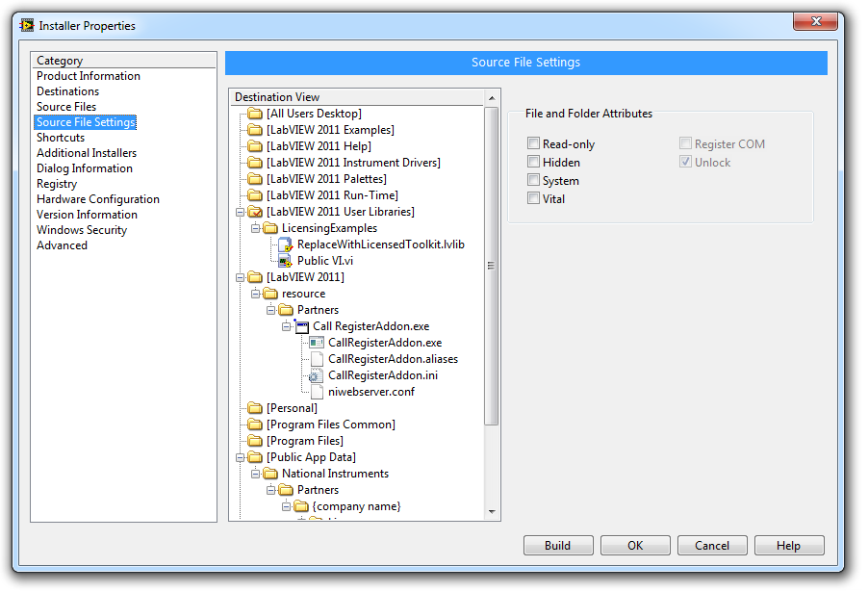
Task: Enable the System checkbox
Action: [x=534, y=181]
